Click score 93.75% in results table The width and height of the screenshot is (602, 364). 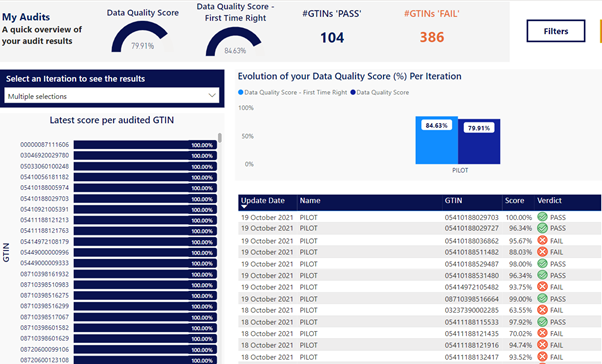(520, 287)
